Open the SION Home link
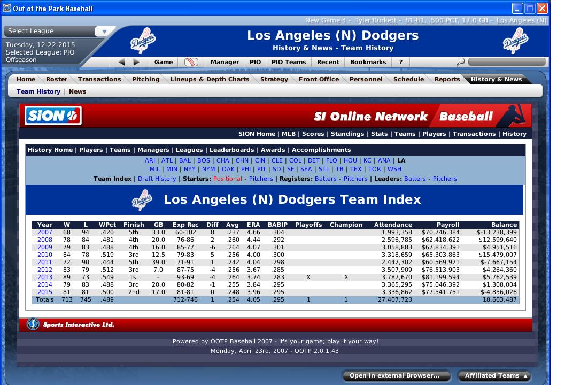The width and height of the screenshot is (588, 385). pyautogui.click(x=257, y=134)
